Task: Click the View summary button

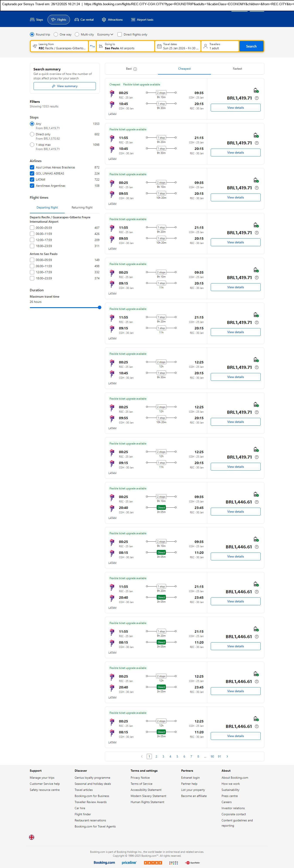Action: tap(64, 86)
